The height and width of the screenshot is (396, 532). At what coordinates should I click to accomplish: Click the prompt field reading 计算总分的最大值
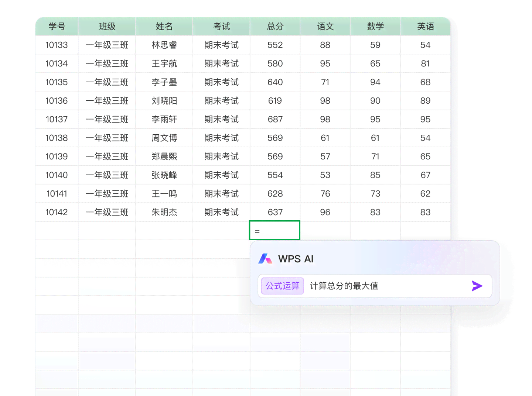(x=375, y=286)
